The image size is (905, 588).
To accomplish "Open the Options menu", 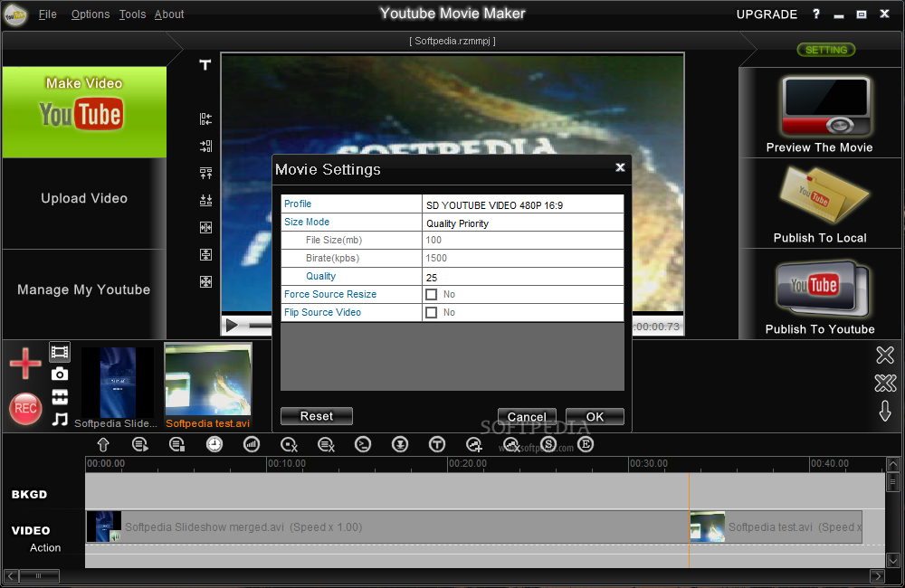I will click(x=90, y=14).
